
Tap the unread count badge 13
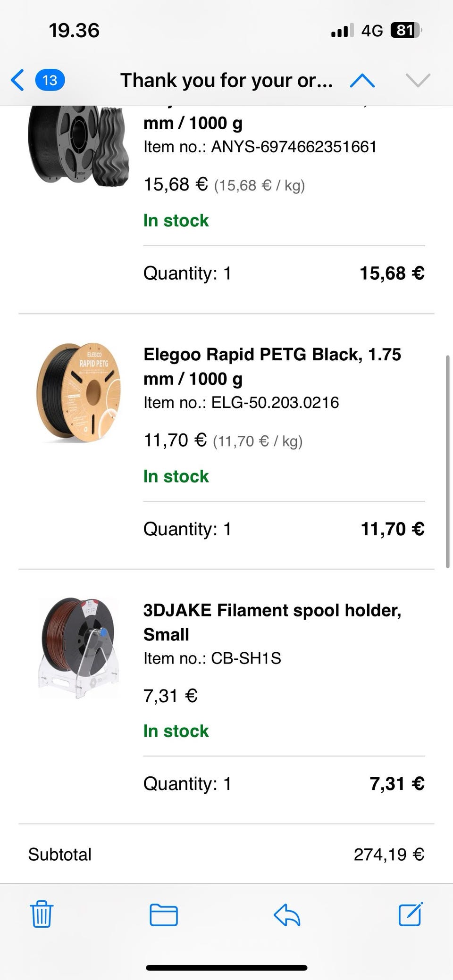pyautogui.click(x=50, y=80)
